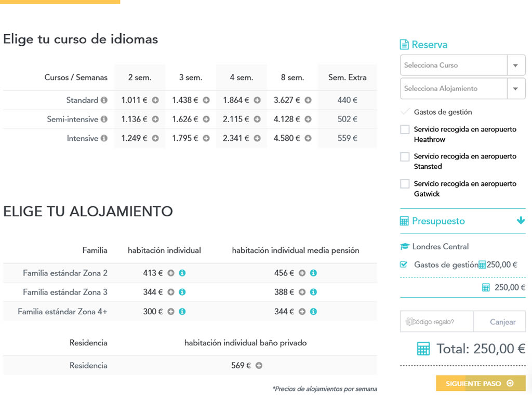Open info for Zona 3 media pensión 388 €
Viewport: 532px width, 399px height.
[313, 292]
